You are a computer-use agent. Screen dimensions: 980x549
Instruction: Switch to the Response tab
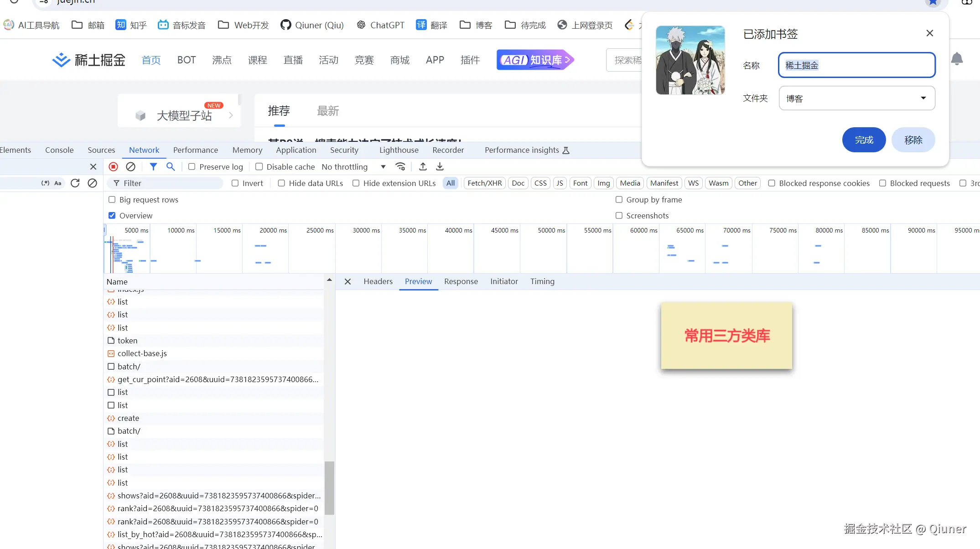pos(461,281)
